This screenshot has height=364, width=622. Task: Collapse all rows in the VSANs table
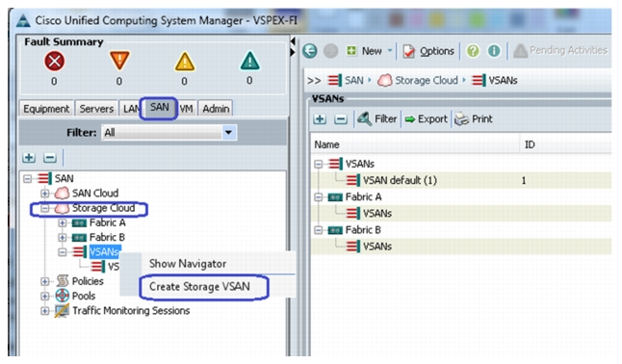click(341, 119)
